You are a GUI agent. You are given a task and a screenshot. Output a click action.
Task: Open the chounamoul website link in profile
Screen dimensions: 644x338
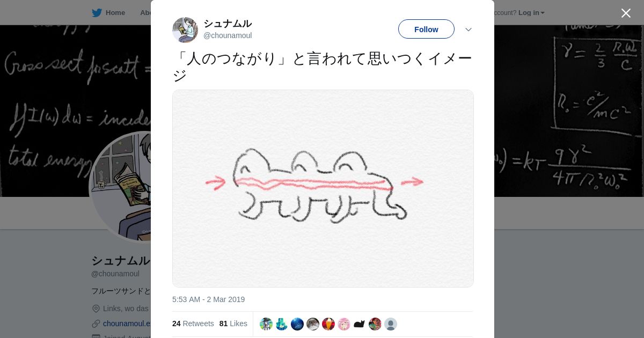127,324
